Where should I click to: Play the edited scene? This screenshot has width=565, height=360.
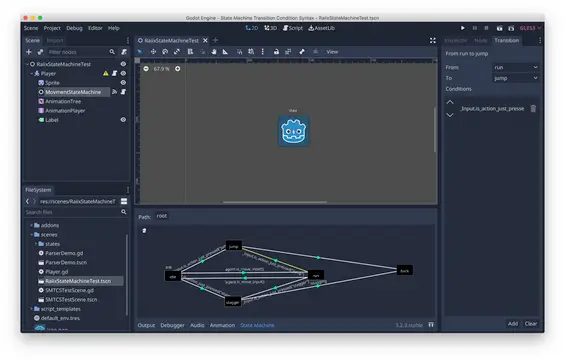[499, 28]
